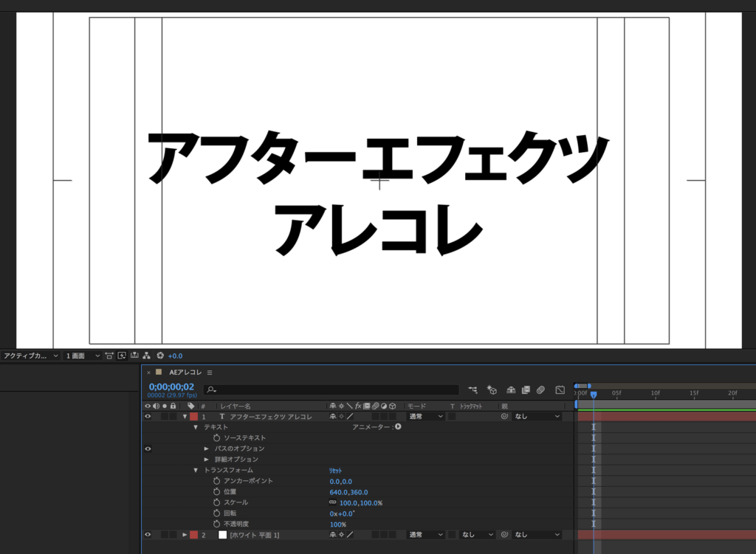Click the exposure value +0.0
This screenshot has height=554, width=756.
click(175, 356)
